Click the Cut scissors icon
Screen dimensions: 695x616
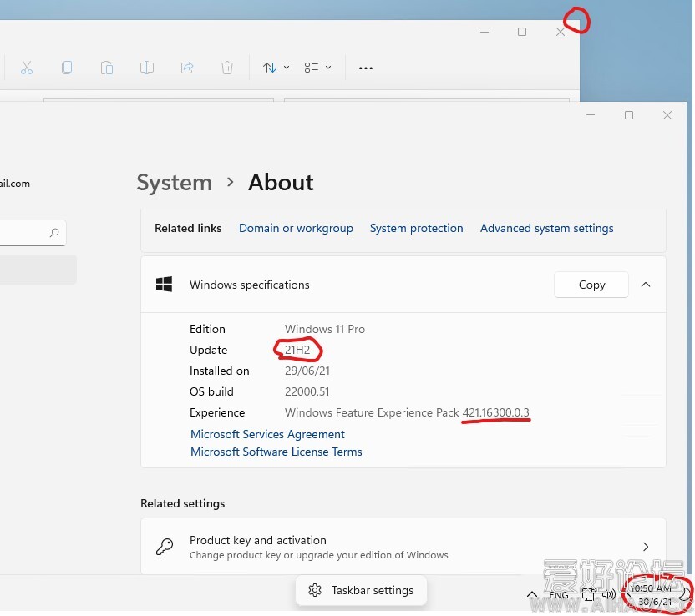pos(27,68)
